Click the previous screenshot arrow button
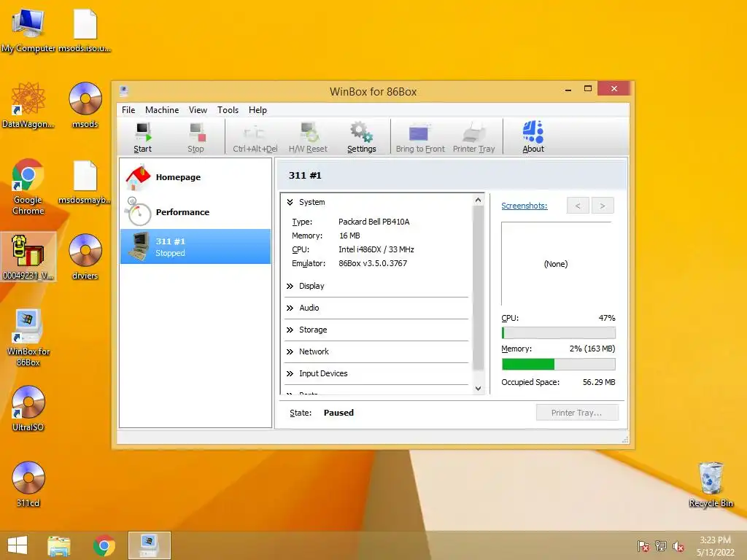The image size is (747, 560). pyautogui.click(x=578, y=206)
